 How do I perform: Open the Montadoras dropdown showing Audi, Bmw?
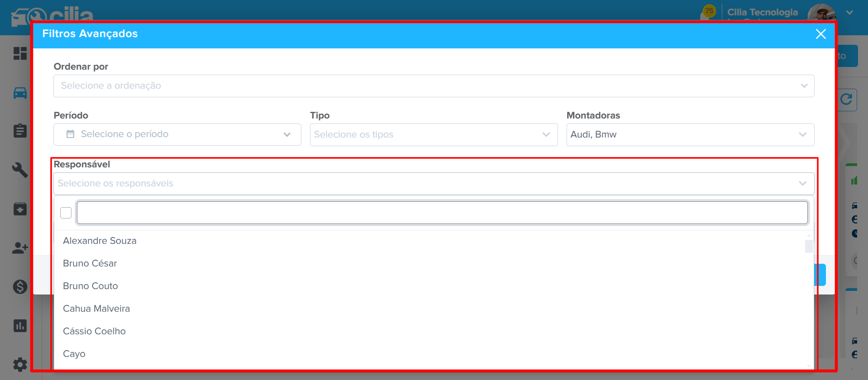pos(690,135)
